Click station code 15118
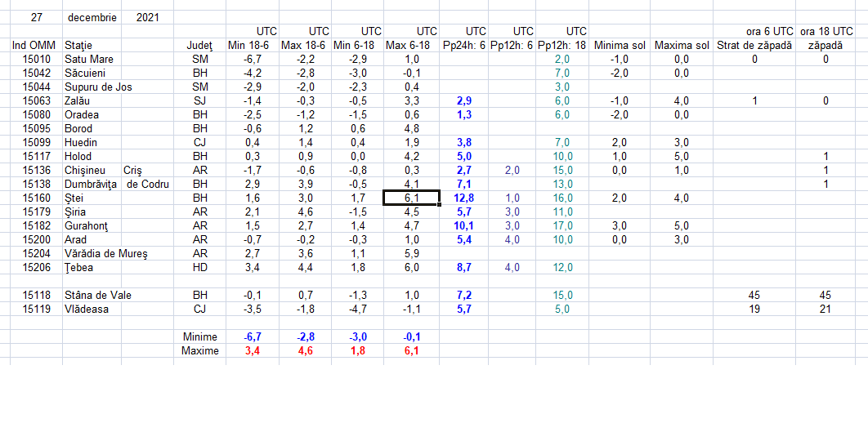 point(37,296)
